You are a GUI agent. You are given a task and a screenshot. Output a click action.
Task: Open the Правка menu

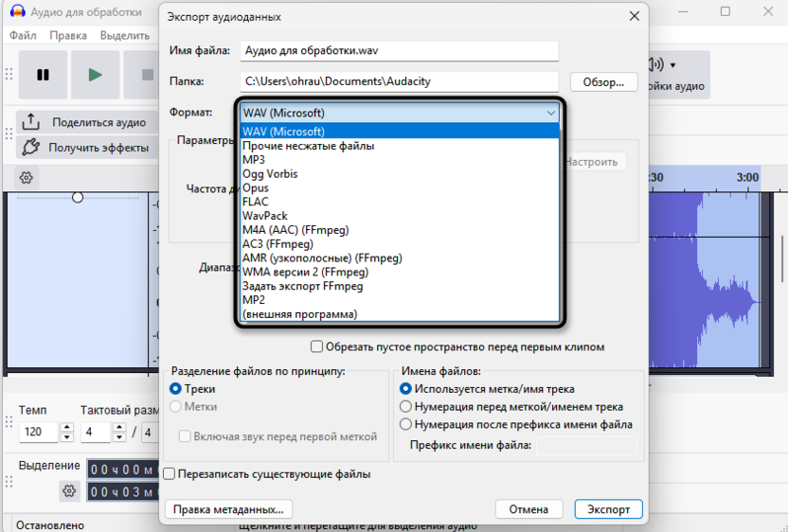click(x=68, y=36)
